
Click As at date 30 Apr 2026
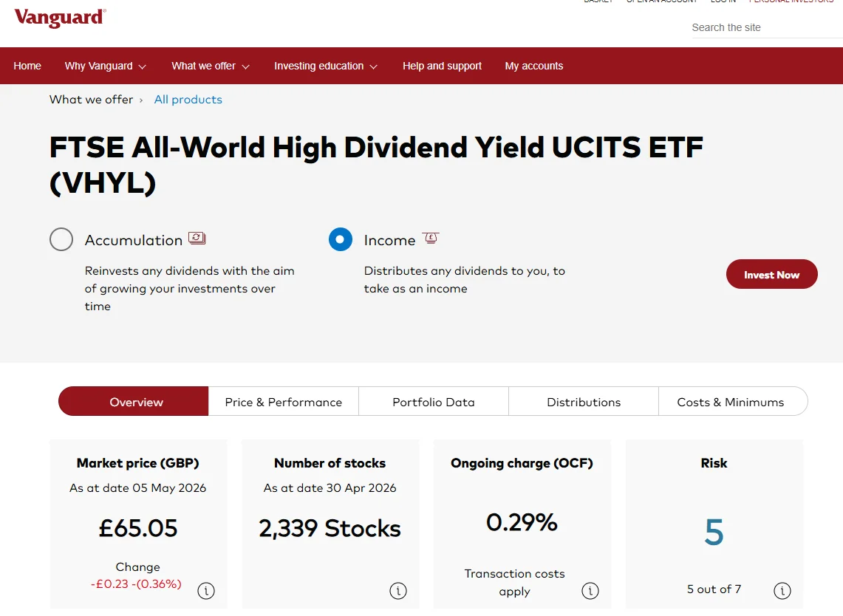point(330,488)
